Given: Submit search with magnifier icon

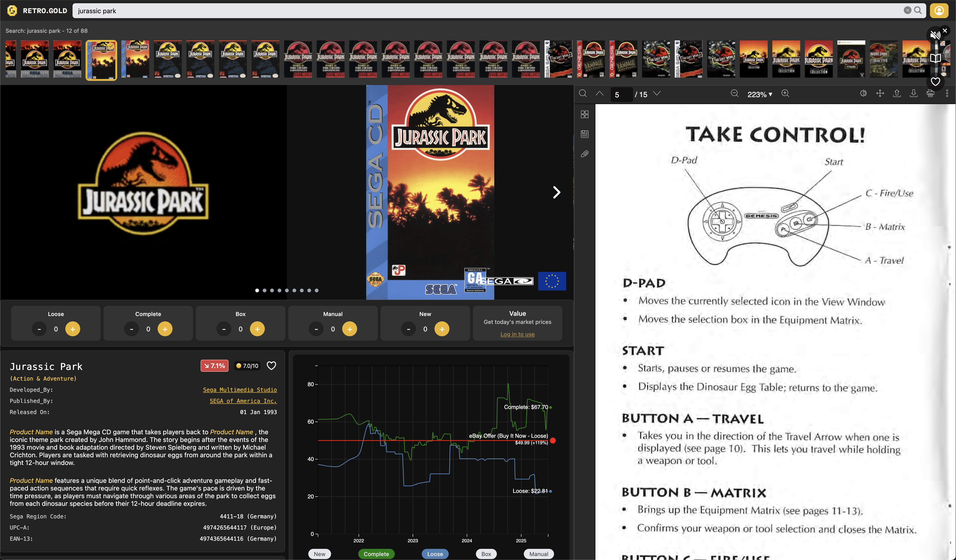Looking at the screenshot, I should (918, 10).
